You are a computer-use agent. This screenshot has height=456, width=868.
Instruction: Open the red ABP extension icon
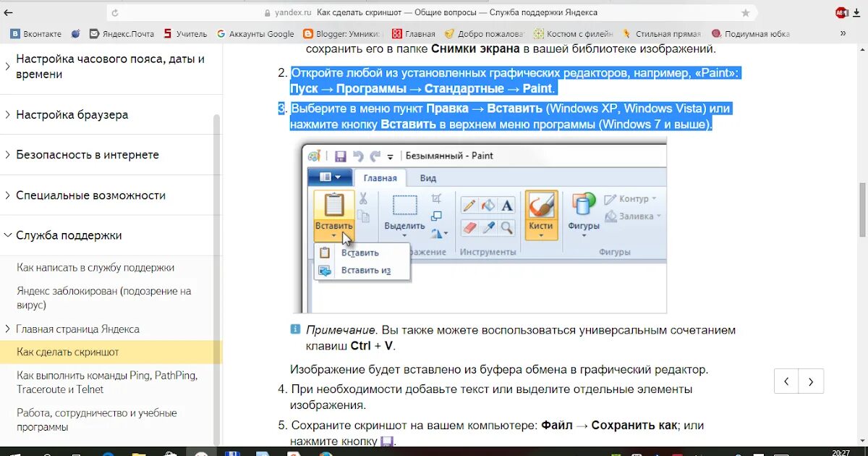841,12
